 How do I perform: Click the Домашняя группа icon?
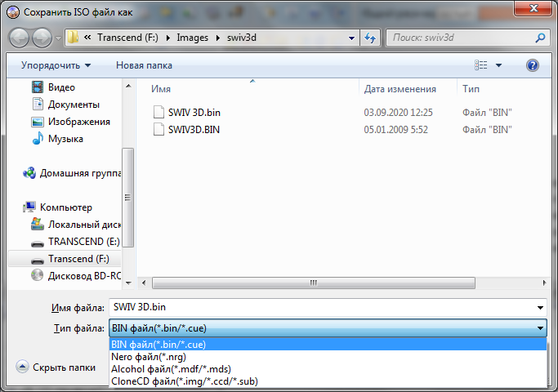(x=29, y=173)
